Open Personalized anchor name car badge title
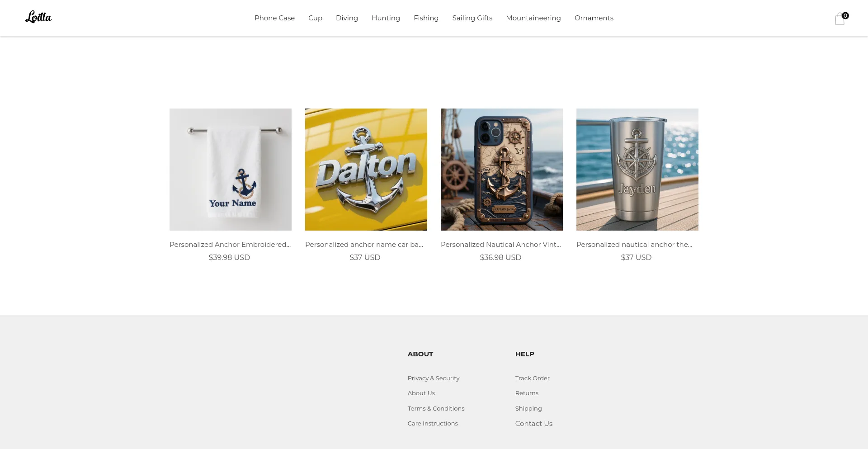 (364, 245)
